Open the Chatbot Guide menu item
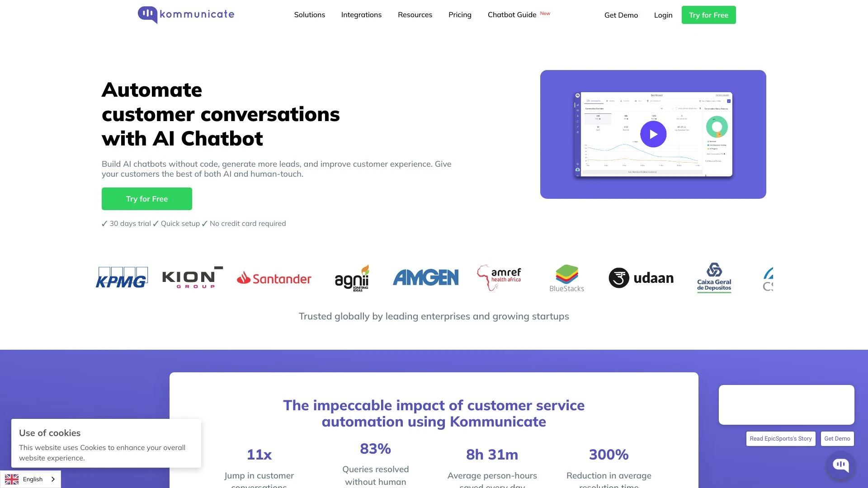The width and height of the screenshot is (868, 488). (x=511, y=14)
